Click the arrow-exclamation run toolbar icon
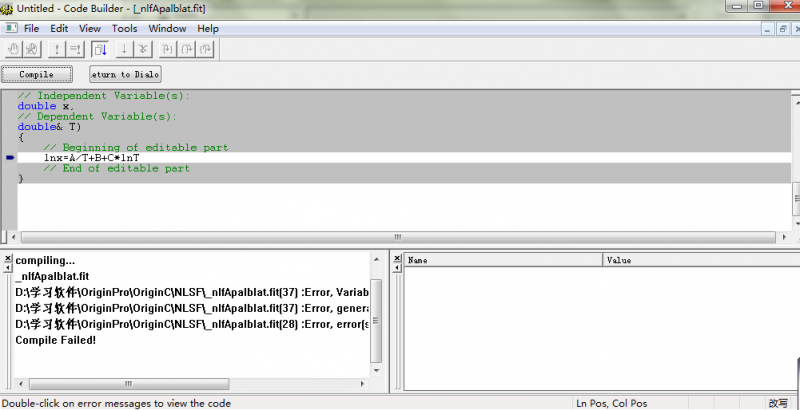Screen dimensions: 800x410 click(75, 49)
